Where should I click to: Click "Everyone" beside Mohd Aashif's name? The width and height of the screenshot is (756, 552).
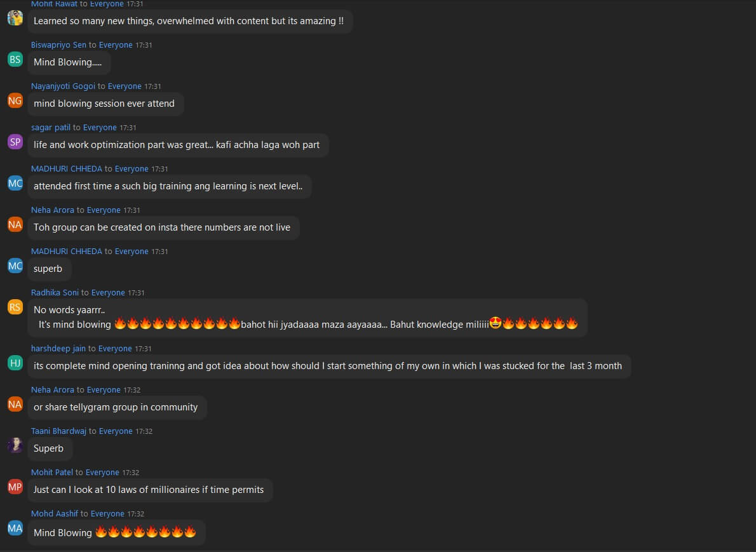pos(107,514)
